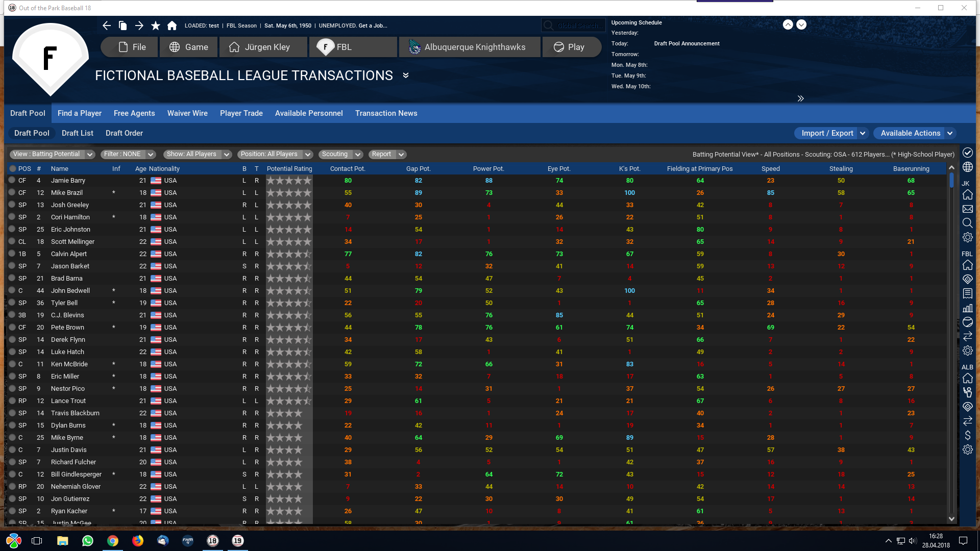This screenshot has height=551, width=980.
Task: Click the Play menu button
Action: point(571,47)
